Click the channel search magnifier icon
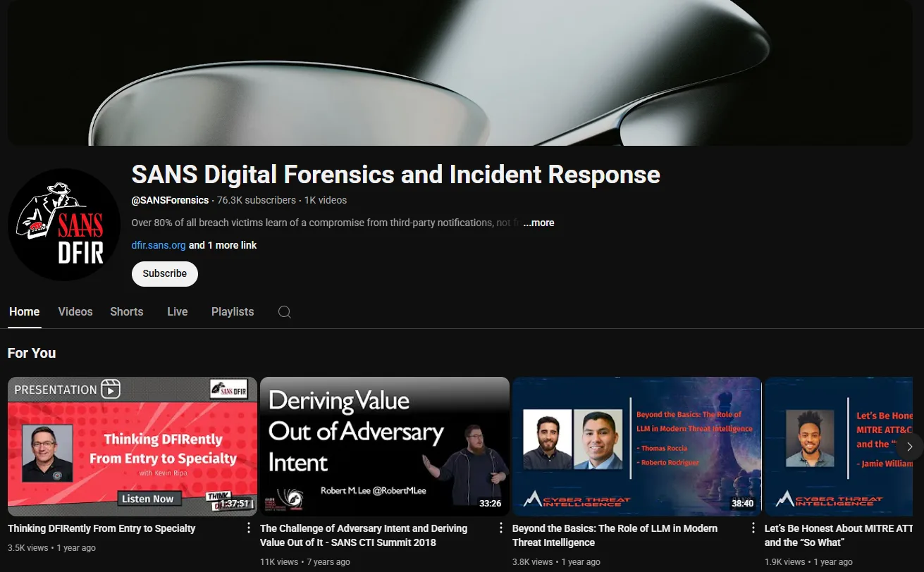This screenshot has width=924, height=572. [285, 312]
